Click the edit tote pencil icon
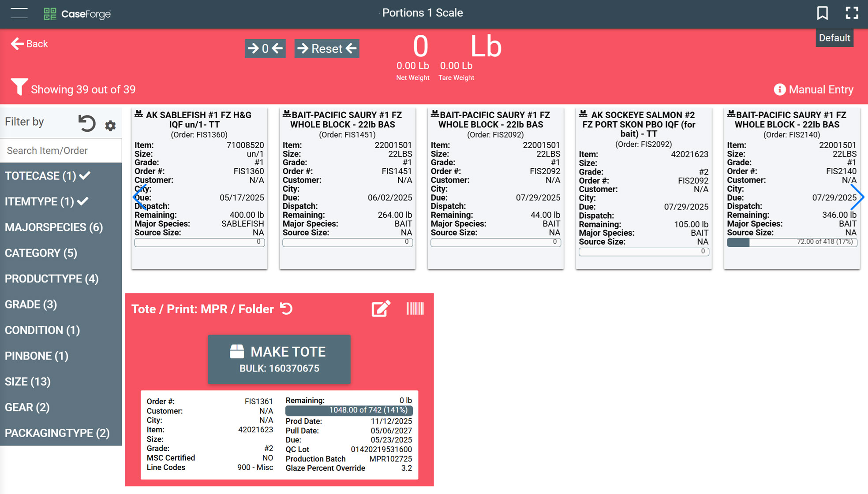The image size is (868, 494). [x=381, y=309]
